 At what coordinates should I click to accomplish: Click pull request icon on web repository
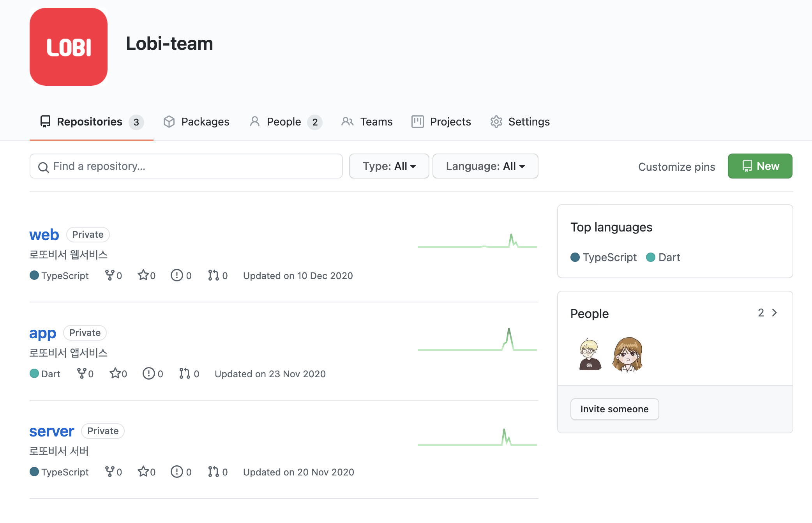pyautogui.click(x=213, y=275)
